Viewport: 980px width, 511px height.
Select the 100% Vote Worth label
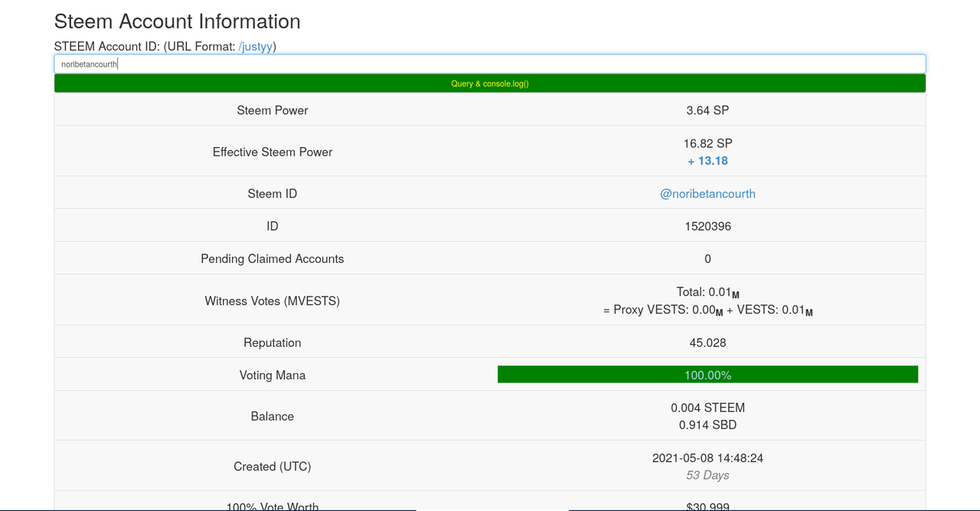coord(273,506)
